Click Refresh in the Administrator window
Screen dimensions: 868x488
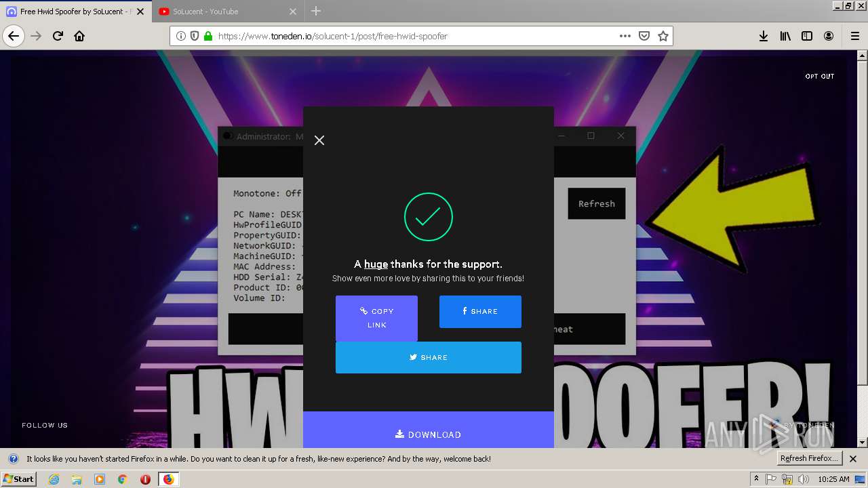click(x=597, y=203)
